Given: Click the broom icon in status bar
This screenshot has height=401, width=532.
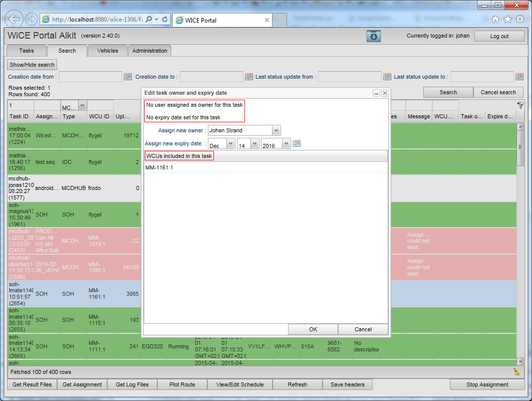Looking at the screenshot, I should point(516,371).
